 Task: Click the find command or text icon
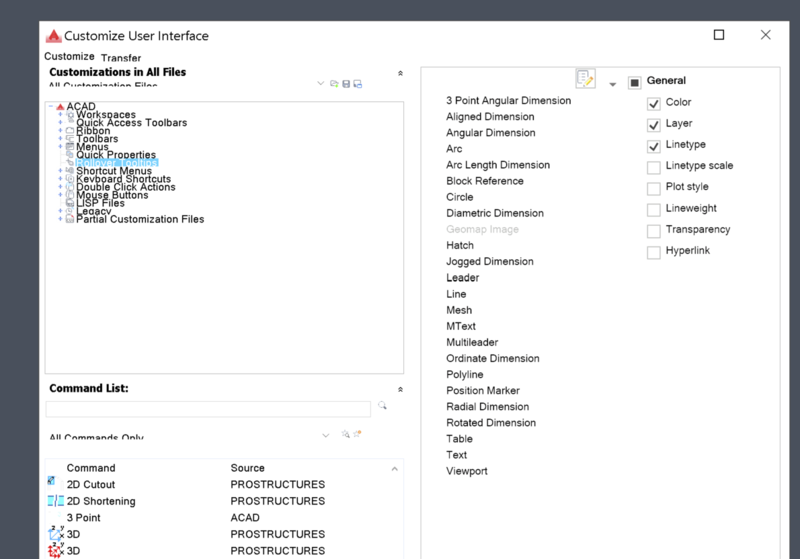point(345,434)
